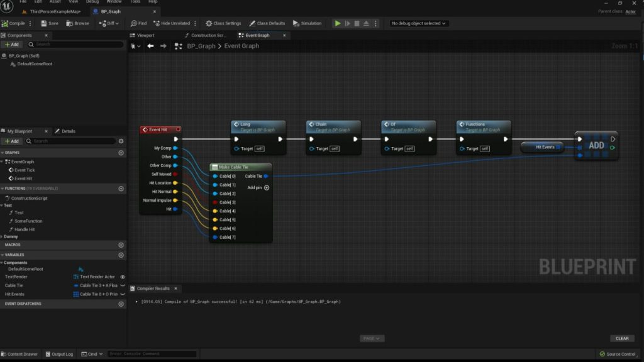Start play with green Play button

point(338,23)
